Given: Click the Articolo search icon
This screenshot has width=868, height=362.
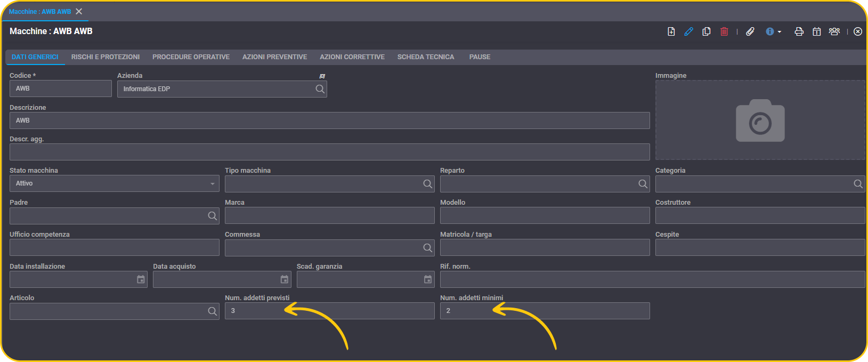Looking at the screenshot, I should tap(212, 311).
